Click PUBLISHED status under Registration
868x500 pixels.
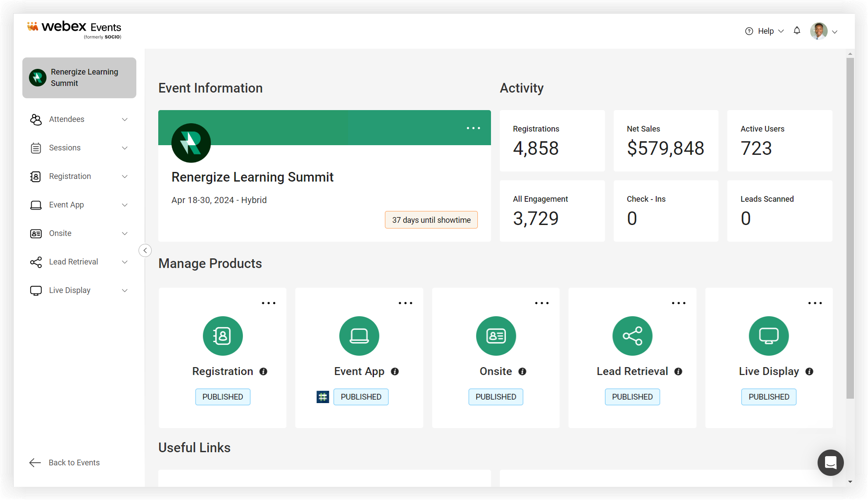coord(223,397)
